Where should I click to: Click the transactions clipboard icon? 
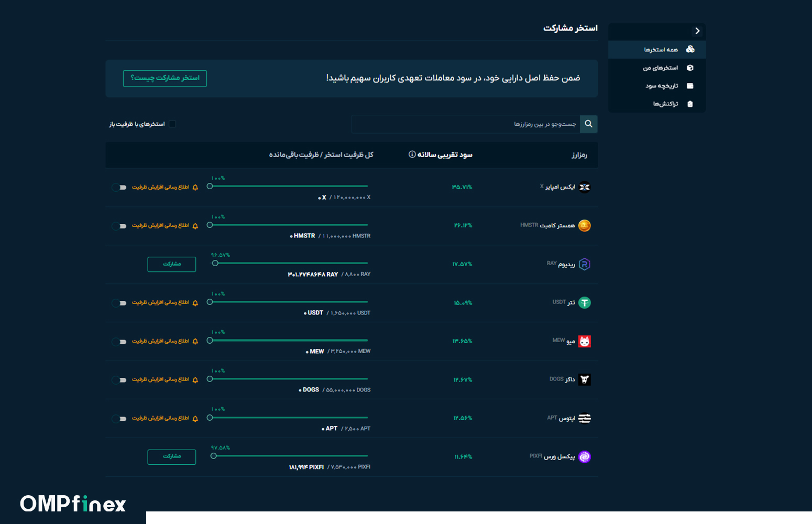(x=690, y=104)
